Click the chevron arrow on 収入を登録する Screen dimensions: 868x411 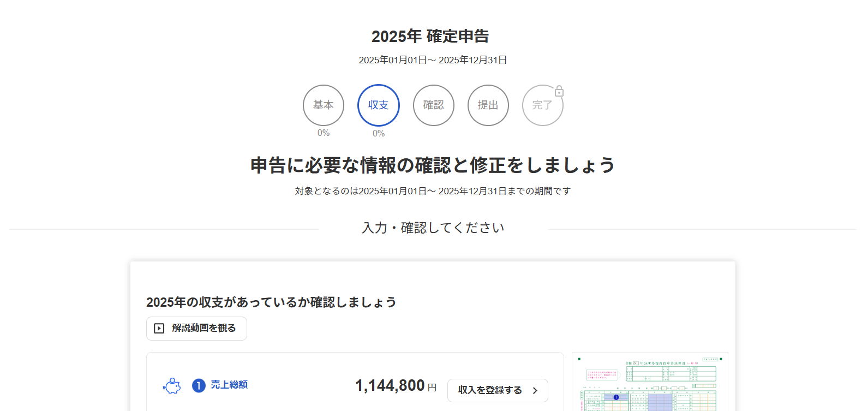coord(535,390)
